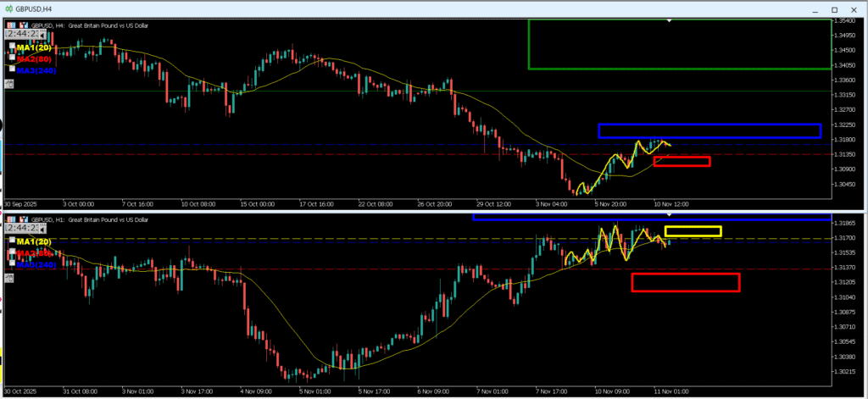
Task: Select the yellow rectangle on the H1 chart
Action: (693, 227)
